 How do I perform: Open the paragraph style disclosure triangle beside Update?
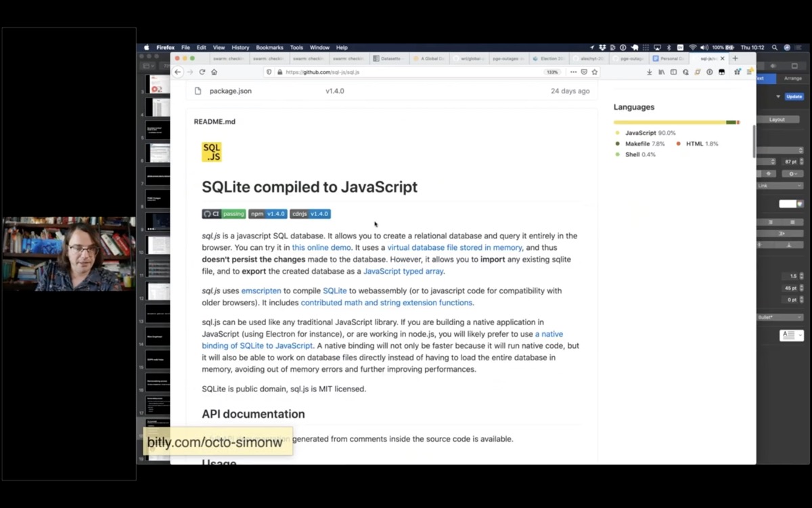[x=778, y=96]
